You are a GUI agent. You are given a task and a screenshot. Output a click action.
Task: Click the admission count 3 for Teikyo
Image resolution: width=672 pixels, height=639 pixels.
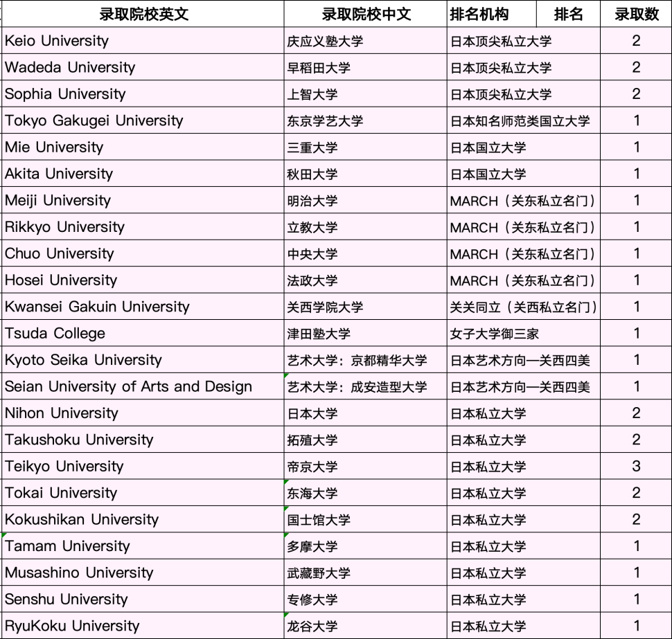coord(637,466)
